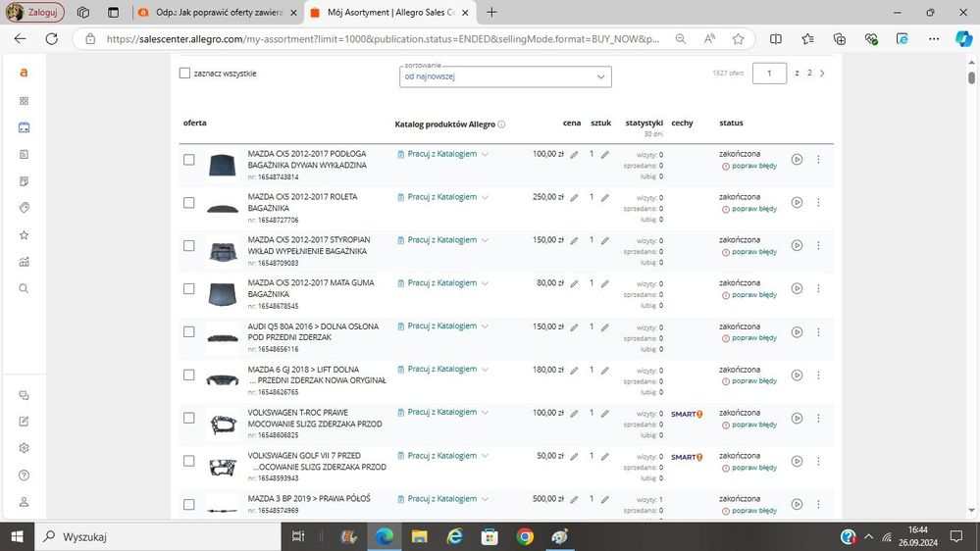Open browser zoom magnifier in address bar
The height and width of the screenshot is (551, 980).
point(681,39)
